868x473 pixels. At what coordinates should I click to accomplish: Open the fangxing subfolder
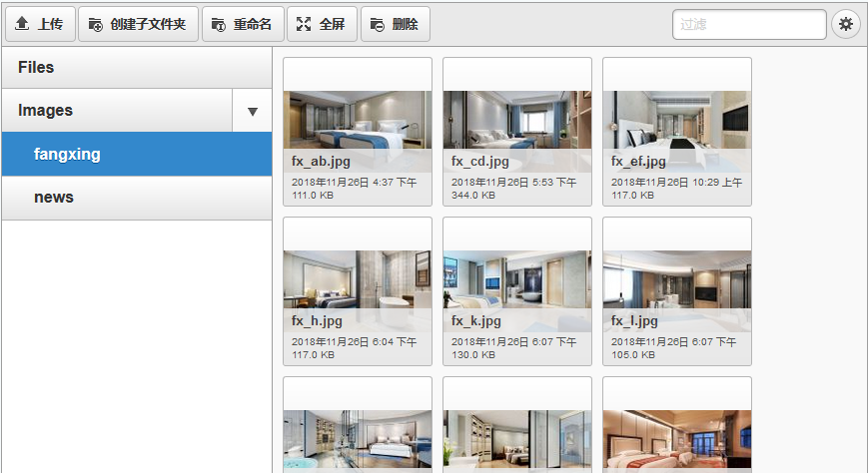[136, 155]
